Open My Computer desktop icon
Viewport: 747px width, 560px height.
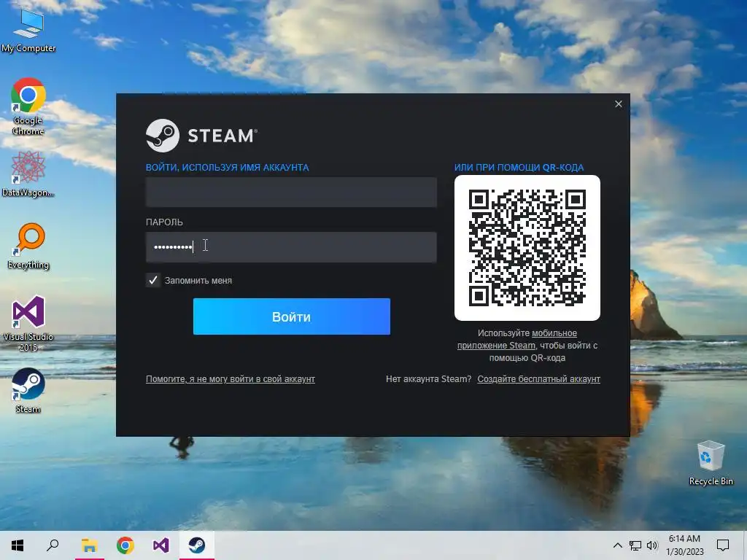(x=28, y=29)
